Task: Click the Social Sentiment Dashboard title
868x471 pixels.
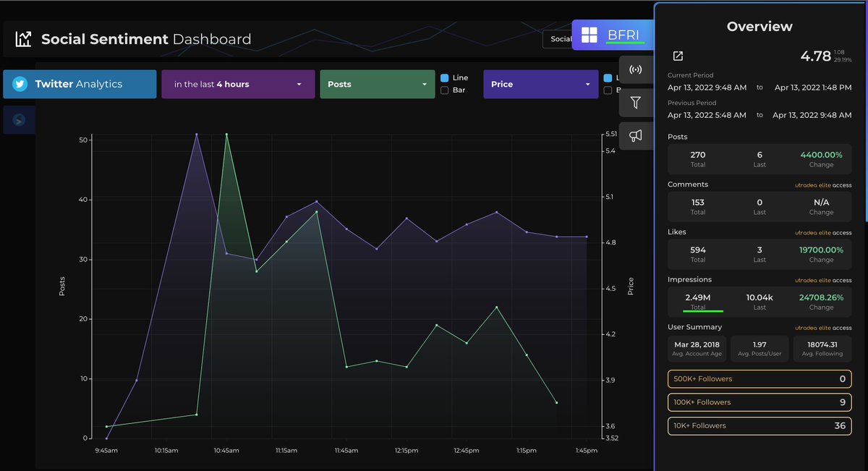Action: pyautogui.click(x=146, y=39)
